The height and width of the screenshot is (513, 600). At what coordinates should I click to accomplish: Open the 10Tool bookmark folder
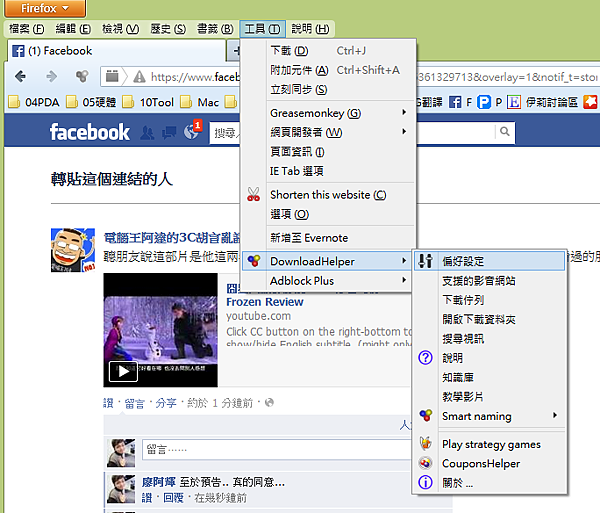[x=148, y=102]
